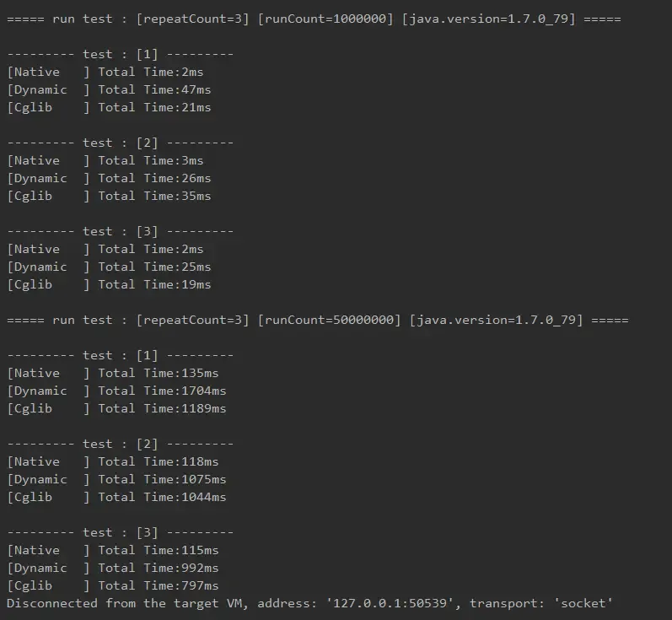The height and width of the screenshot is (620, 672).
Task: Click the Dynamic Total Time:25ms line
Action: [x=110, y=267]
